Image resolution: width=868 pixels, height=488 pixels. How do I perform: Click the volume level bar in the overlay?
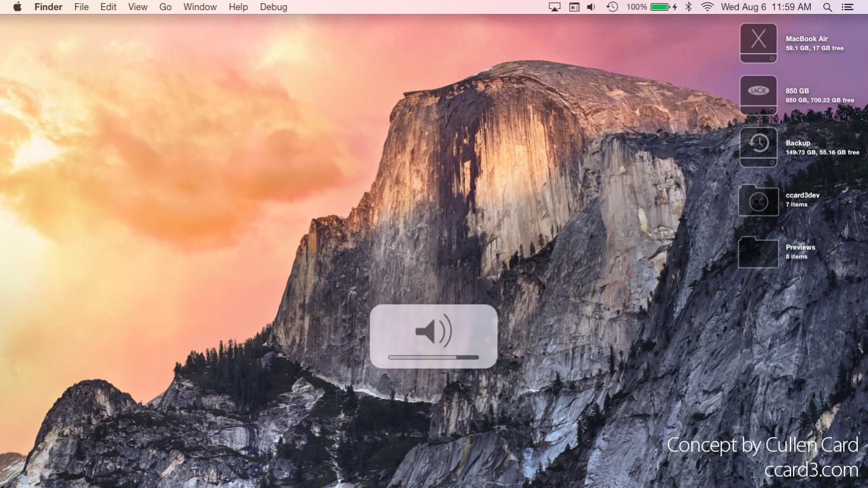434,358
